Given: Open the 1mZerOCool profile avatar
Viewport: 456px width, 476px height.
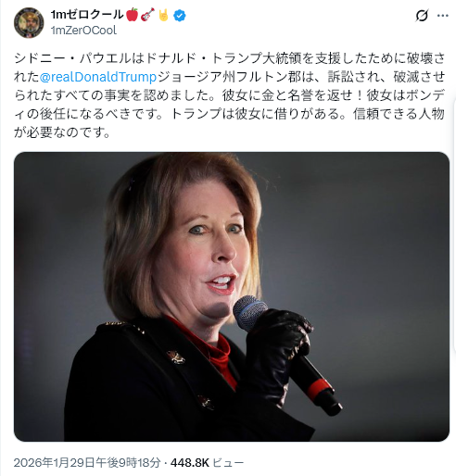Looking at the screenshot, I should click(x=29, y=23).
